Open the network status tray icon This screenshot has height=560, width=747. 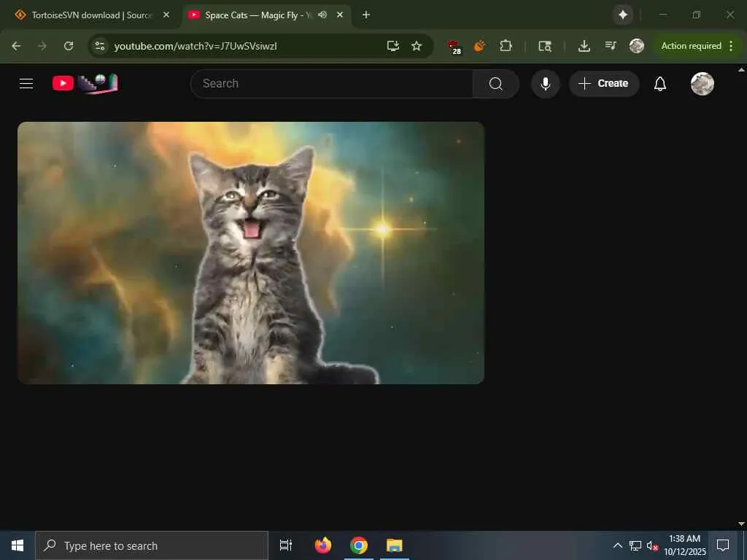635,545
